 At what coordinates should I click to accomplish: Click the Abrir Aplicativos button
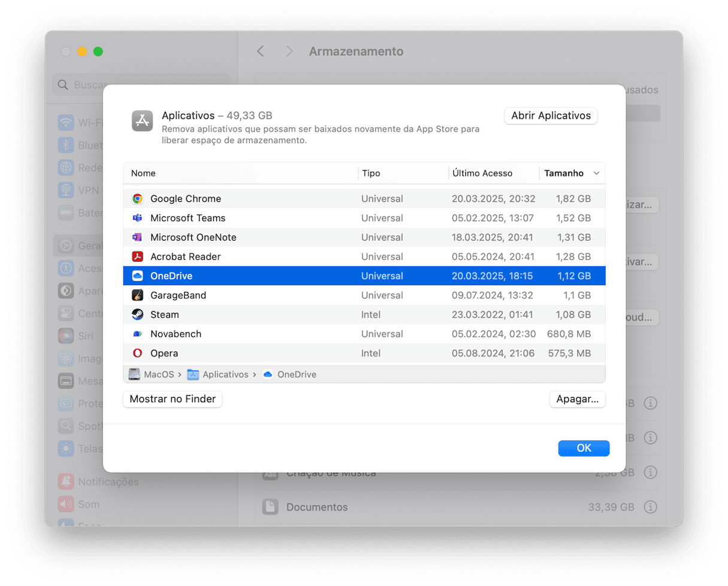[x=551, y=116]
